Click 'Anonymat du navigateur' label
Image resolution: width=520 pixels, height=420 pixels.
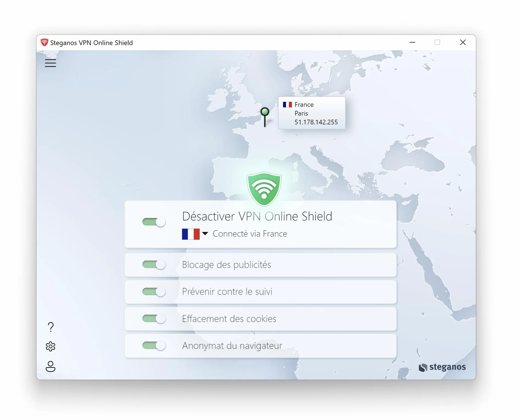(x=232, y=346)
